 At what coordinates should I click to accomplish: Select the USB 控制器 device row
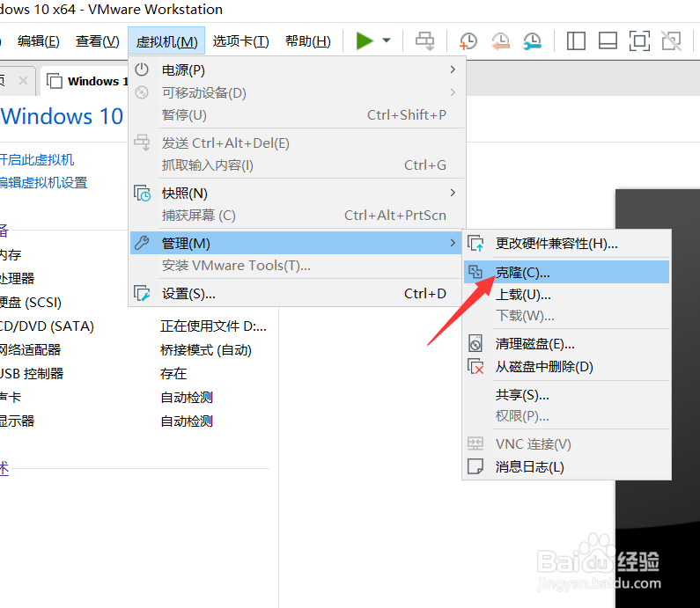point(32,373)
